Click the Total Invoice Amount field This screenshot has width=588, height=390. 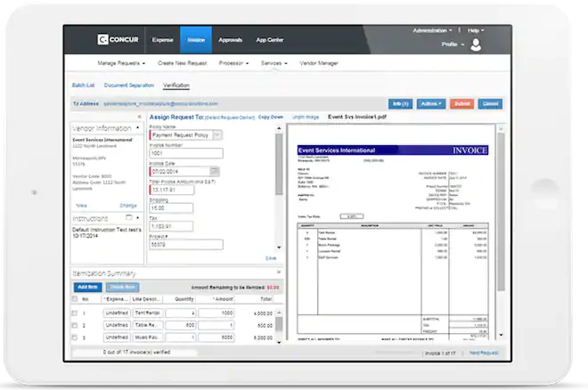pos(172,190)
